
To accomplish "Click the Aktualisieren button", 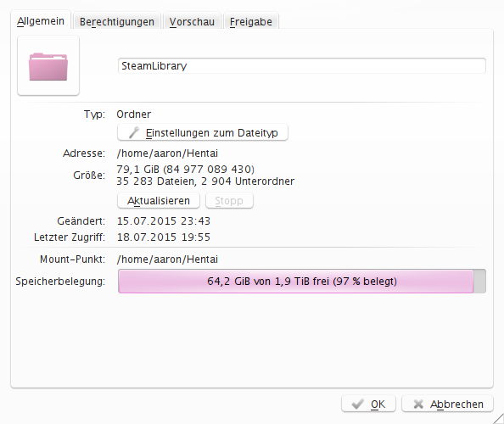I will pyautogui.click(x=159, y=200).
